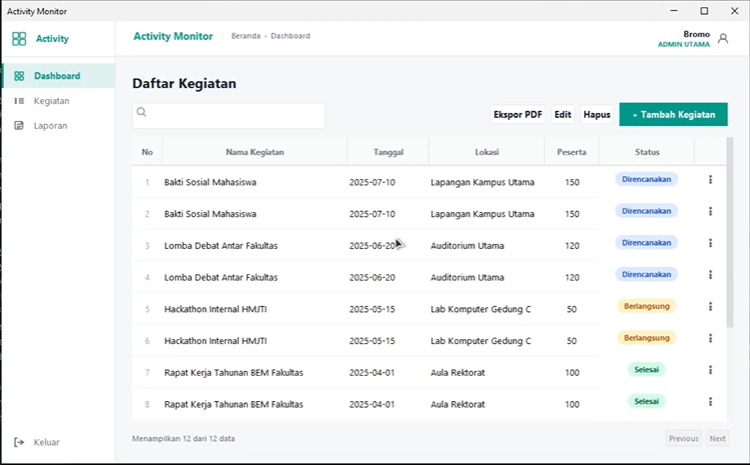Click the Tanggal column header
This screenshot has height=465, width=750.
pyautogui.click(x=388, y=152)
